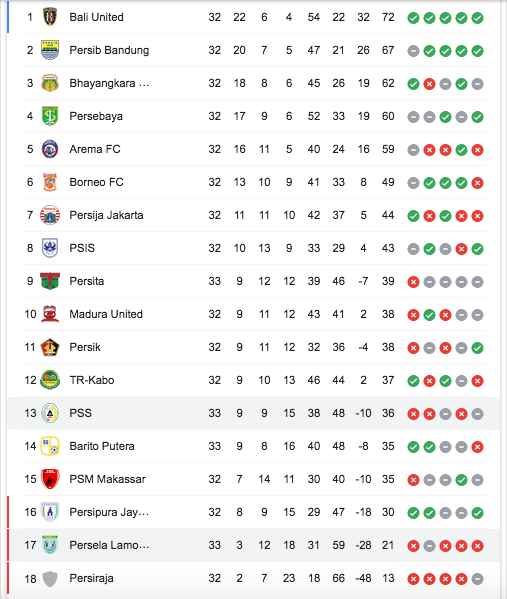Select the Persita club badge

pyautogui.click(x=50, y=281)
